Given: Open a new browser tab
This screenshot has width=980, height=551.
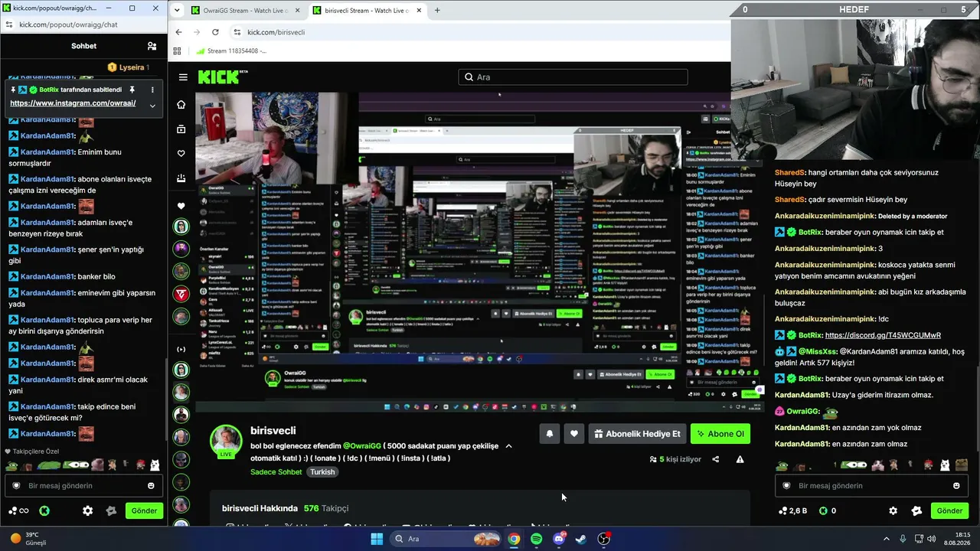Looking at the screenshot, I should click(x=437, y=11).
